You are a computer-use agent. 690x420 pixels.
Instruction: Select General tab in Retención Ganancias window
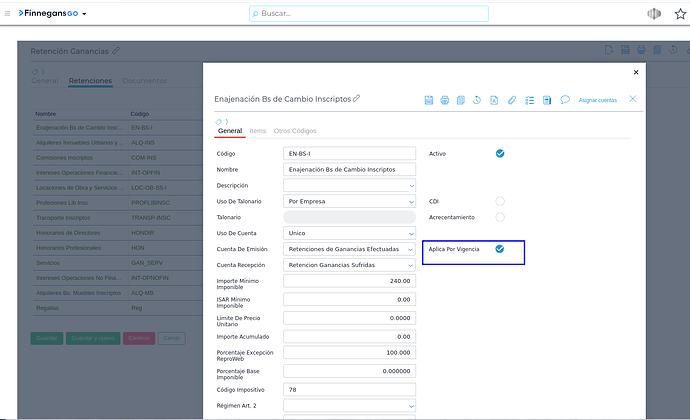pyautogui.click(x=44, y=81)
